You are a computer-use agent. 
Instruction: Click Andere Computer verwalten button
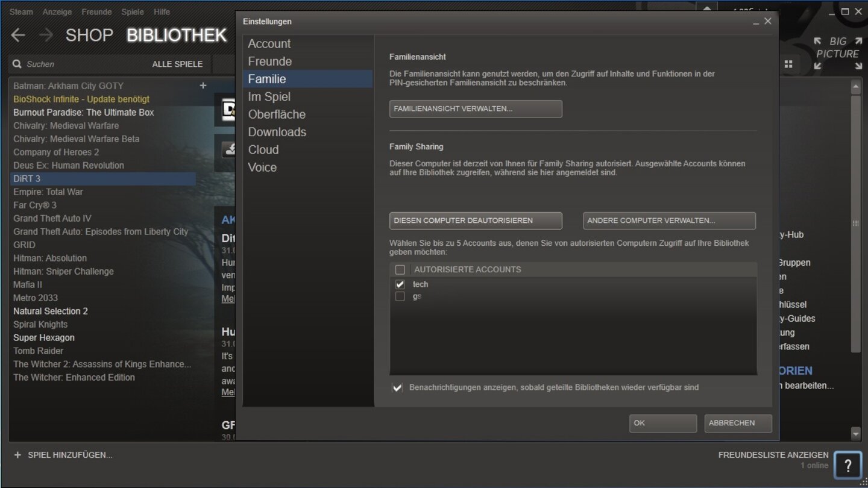(x=669, y=221)
